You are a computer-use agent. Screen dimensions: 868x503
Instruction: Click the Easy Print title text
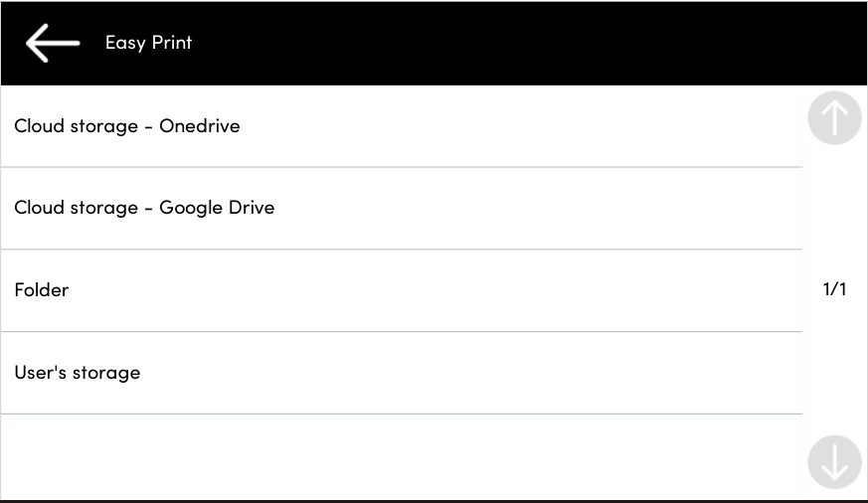click(148, 43)
